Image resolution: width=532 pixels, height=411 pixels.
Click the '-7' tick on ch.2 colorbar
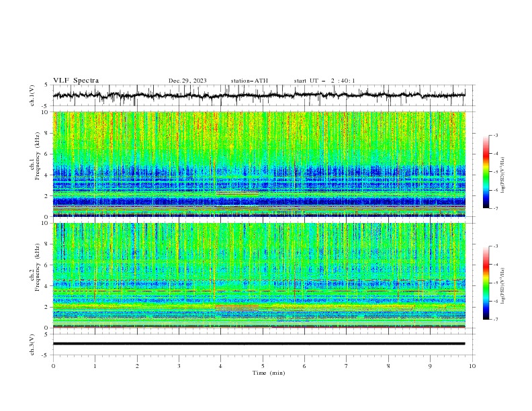click(x=496, y=320)
